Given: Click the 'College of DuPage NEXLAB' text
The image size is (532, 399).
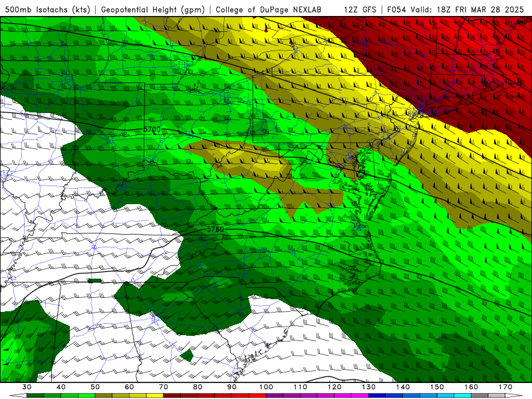Looking at the screenshot, I should (269, 9).
